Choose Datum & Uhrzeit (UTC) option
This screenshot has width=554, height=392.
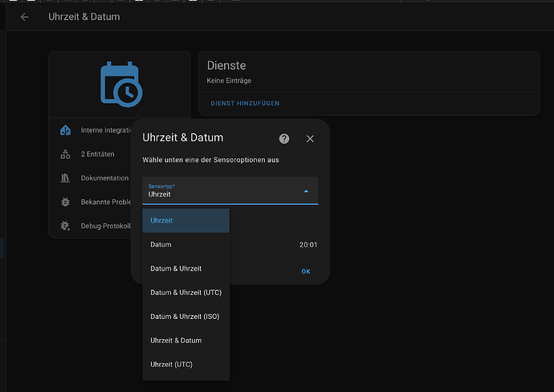[x=185, y=292]
